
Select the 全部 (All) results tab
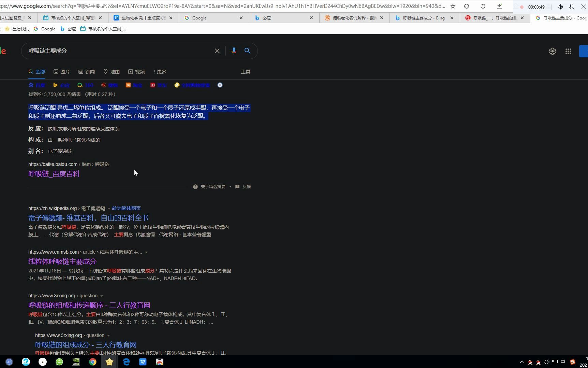pyautogui.click(x=37, y=72)
